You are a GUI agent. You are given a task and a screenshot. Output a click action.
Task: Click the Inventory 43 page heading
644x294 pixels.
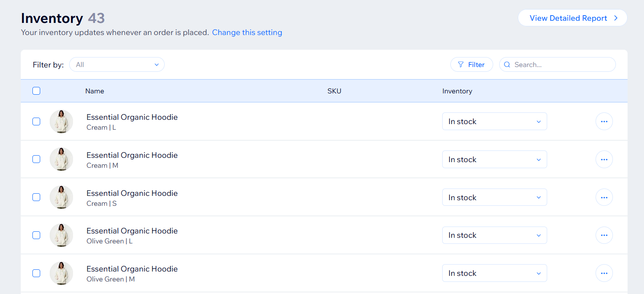pos(63,18)
